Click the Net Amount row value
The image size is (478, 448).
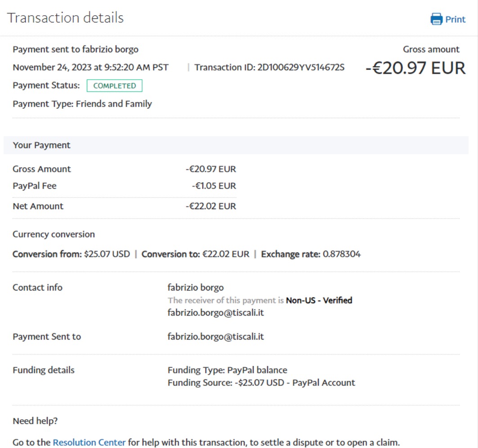click(x=210, y=206)
